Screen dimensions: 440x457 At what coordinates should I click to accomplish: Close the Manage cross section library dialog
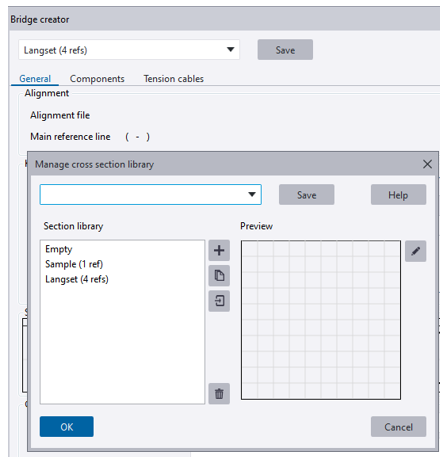click(x=427, y=164)
